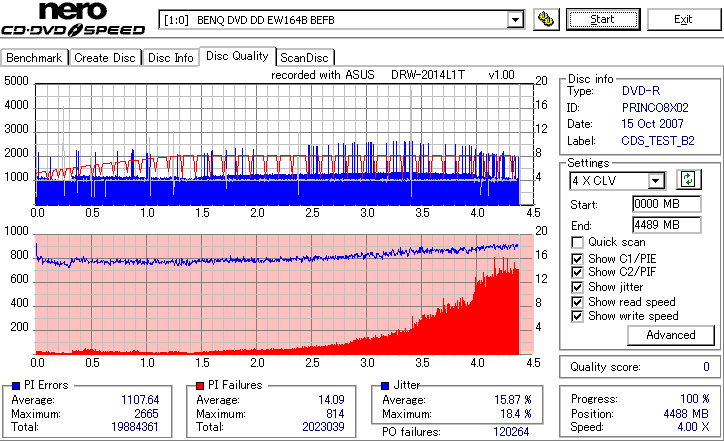Click the Quality score value 0
The image size is (724, 441).
click(x=706, y=367)
